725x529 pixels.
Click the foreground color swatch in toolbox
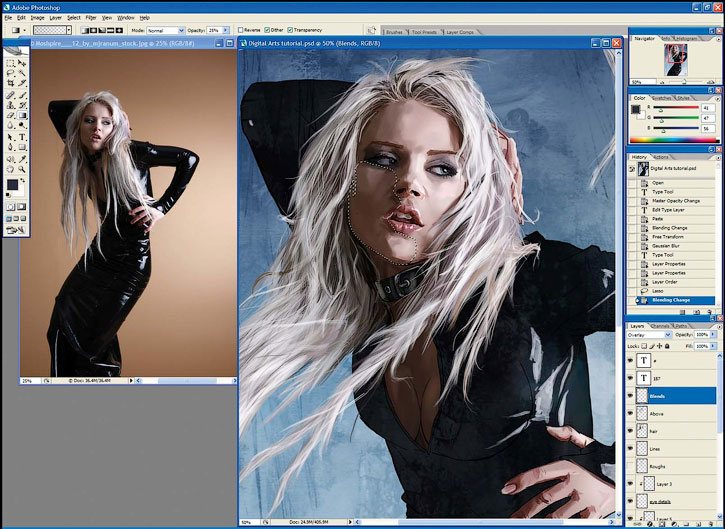(x=12, y=185)
